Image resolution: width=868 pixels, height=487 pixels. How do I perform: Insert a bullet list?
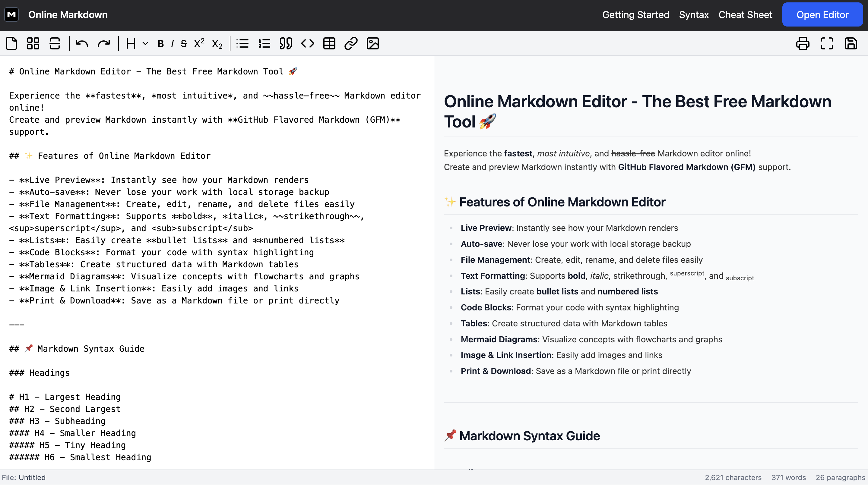[x=242, y=43]
